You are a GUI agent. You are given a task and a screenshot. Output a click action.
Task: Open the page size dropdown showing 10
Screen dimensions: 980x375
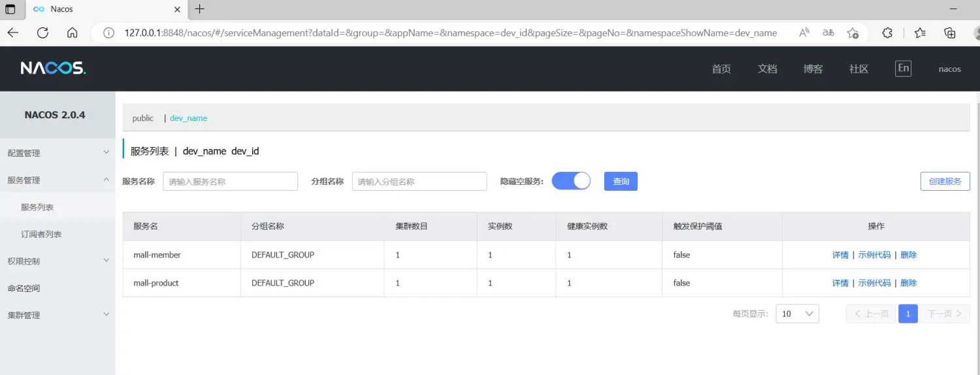coord(797,314)
